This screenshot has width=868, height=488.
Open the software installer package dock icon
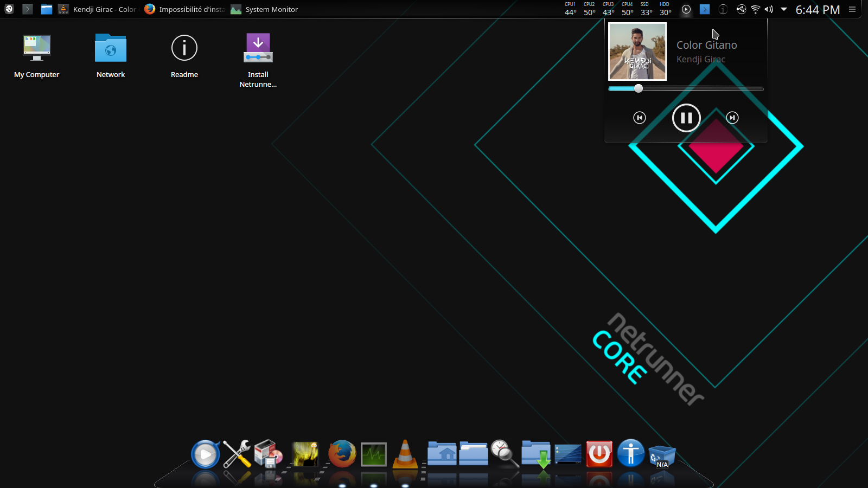(x=269, y=454)
